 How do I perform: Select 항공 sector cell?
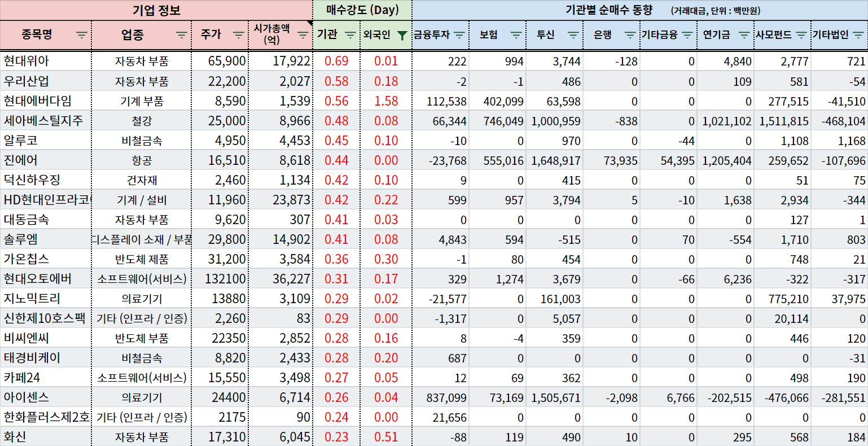click(x=142, y=160)
